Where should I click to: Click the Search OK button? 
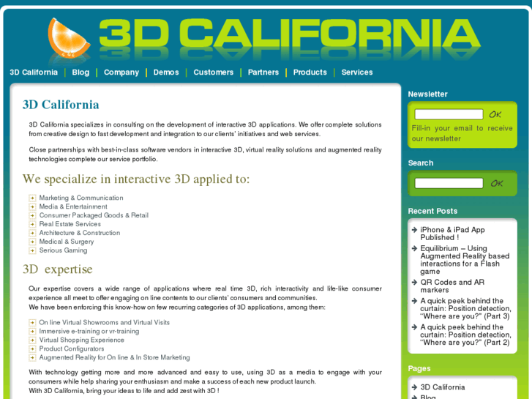click(497, 183)
